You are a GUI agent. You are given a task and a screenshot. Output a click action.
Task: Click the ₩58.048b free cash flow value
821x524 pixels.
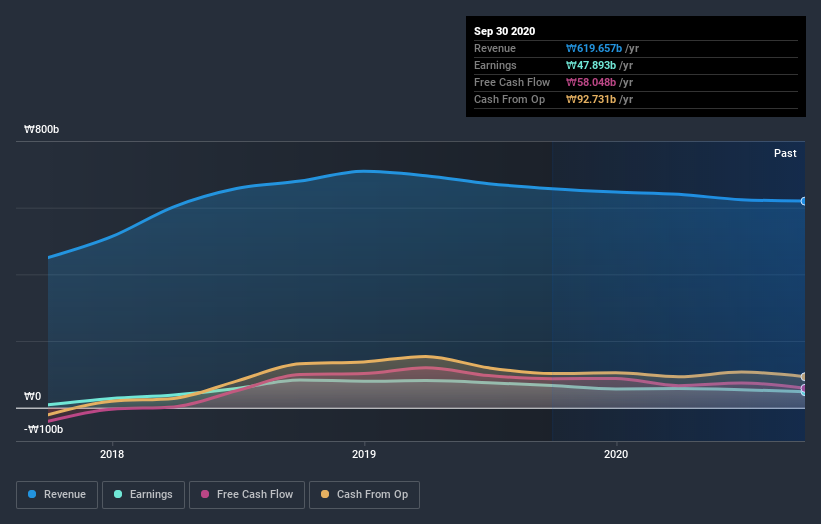tap(591, 83)
